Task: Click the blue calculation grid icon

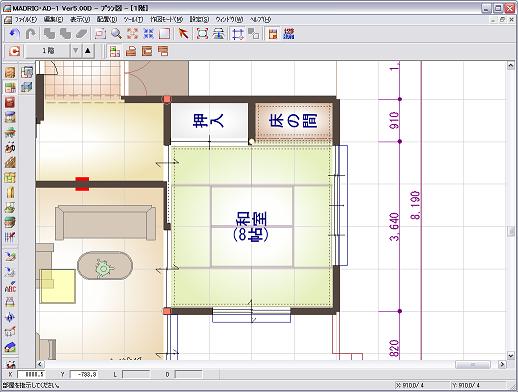Action: tap(289, 34)
